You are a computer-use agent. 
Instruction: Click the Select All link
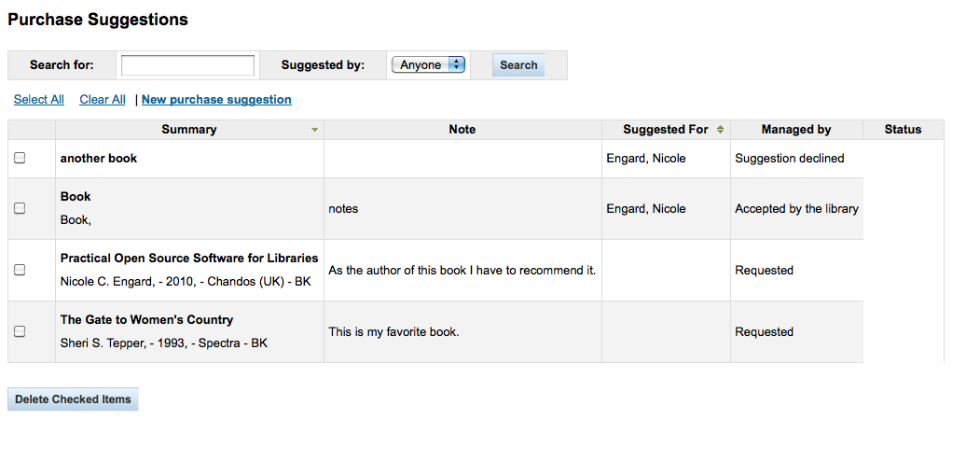click(39, 100)
